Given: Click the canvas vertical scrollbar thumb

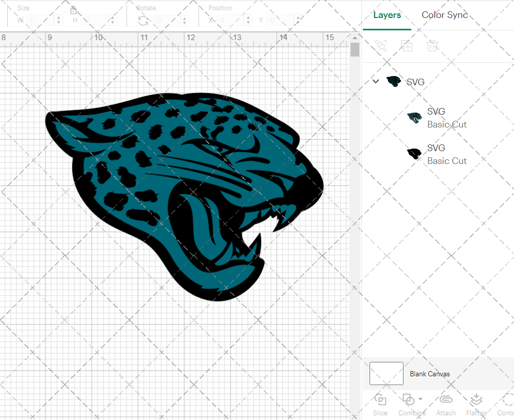Looking at the screenshot, I should 355,50.
